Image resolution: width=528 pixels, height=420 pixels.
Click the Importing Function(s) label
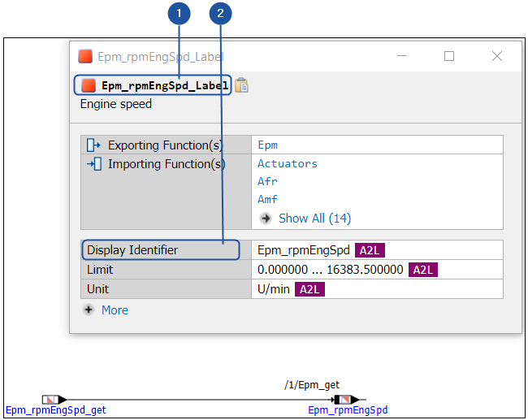[x=167, y=164]
